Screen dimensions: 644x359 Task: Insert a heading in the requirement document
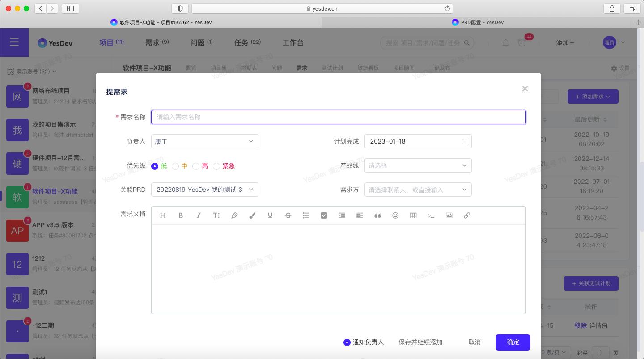point(163,215)
